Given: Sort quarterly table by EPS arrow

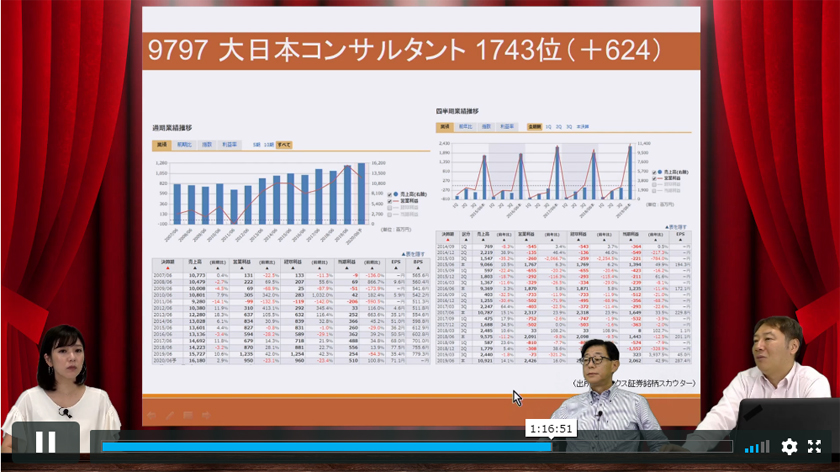Looking at the screenshot, I should [x=680, y=240].
